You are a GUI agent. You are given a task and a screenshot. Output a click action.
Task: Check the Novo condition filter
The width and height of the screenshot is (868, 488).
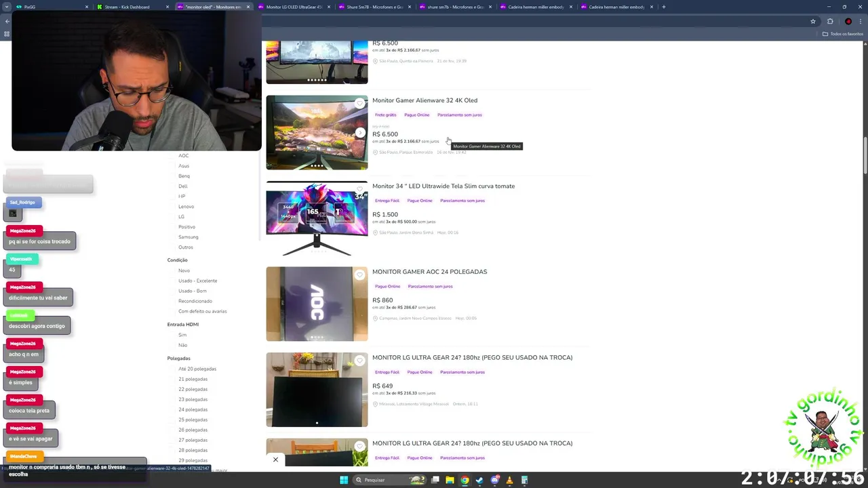(x=184, y=270)
